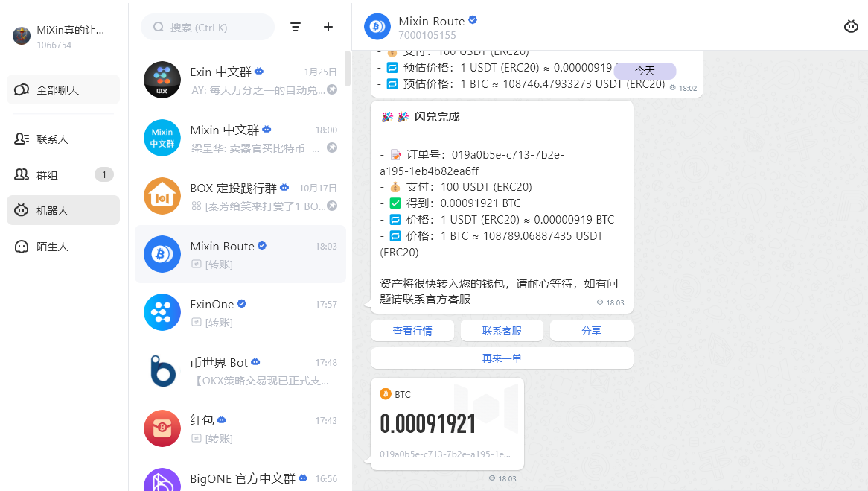Click 再来一单 to repeat order
The width and height of the screenshot is (868, 491).
click(x=502, y=358)
